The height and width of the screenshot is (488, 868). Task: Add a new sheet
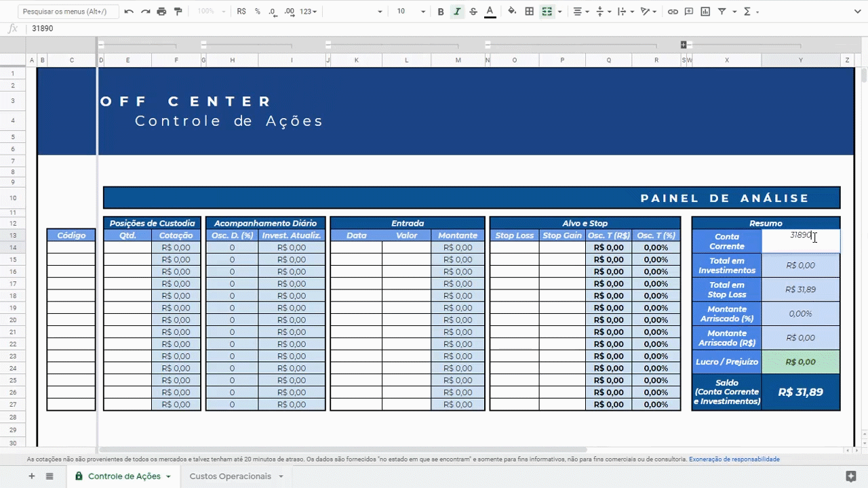(x=31, y=476)
